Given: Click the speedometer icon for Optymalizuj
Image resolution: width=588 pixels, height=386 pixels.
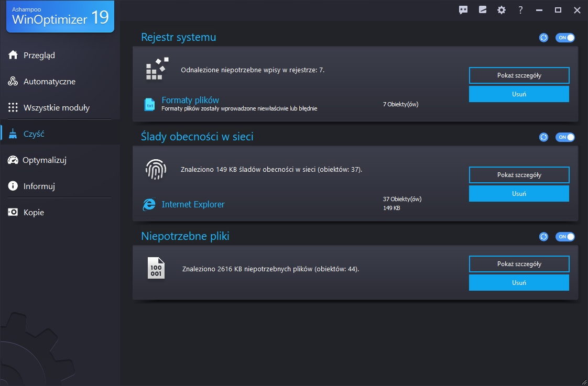Looking at the screenshot, I should [13, 160].
